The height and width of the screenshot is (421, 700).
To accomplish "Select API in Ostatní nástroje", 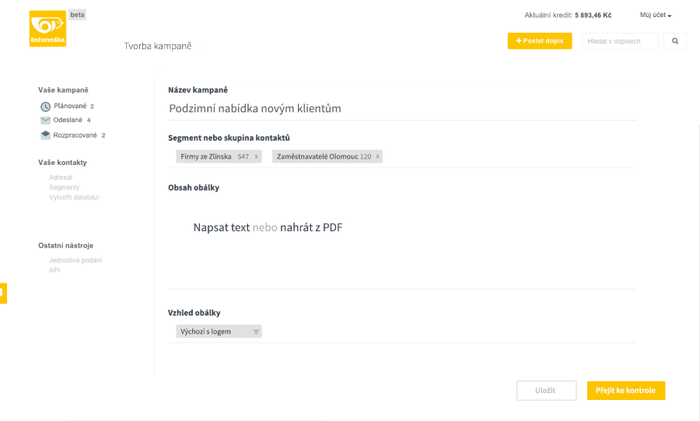I will (x=54, y=270).
